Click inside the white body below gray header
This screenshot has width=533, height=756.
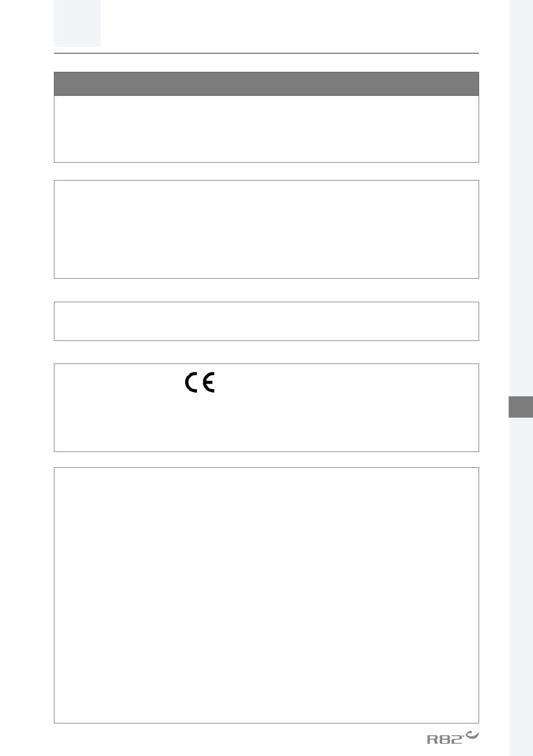point(266,129)
